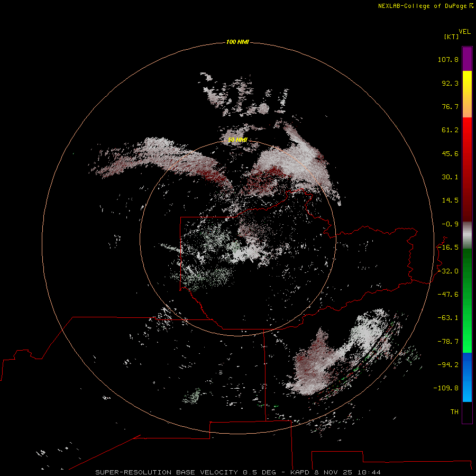Click the SUPER-RESOLUTION BASE VELOCITY caption text
476x476 pixels.
(167, 472)
